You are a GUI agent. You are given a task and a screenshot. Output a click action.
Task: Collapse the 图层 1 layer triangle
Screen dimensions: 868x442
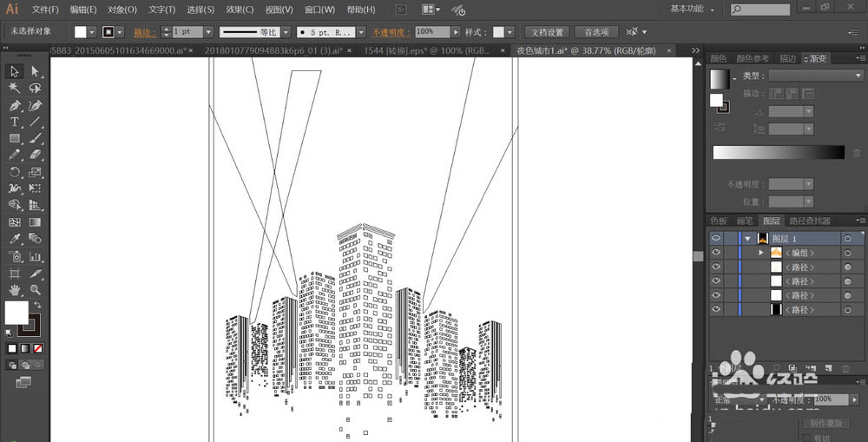tap(748, 239)
